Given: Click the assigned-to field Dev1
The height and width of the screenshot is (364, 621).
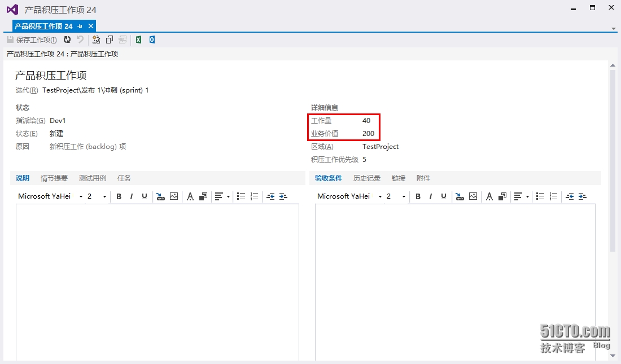Looking at the screenshot, I should click(58, 121).
